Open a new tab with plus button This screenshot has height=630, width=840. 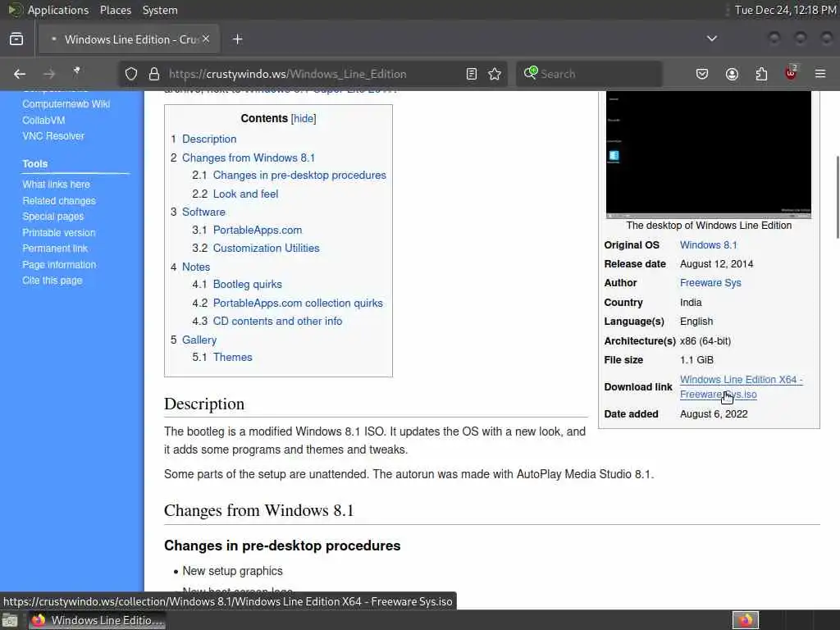[238, 39]
